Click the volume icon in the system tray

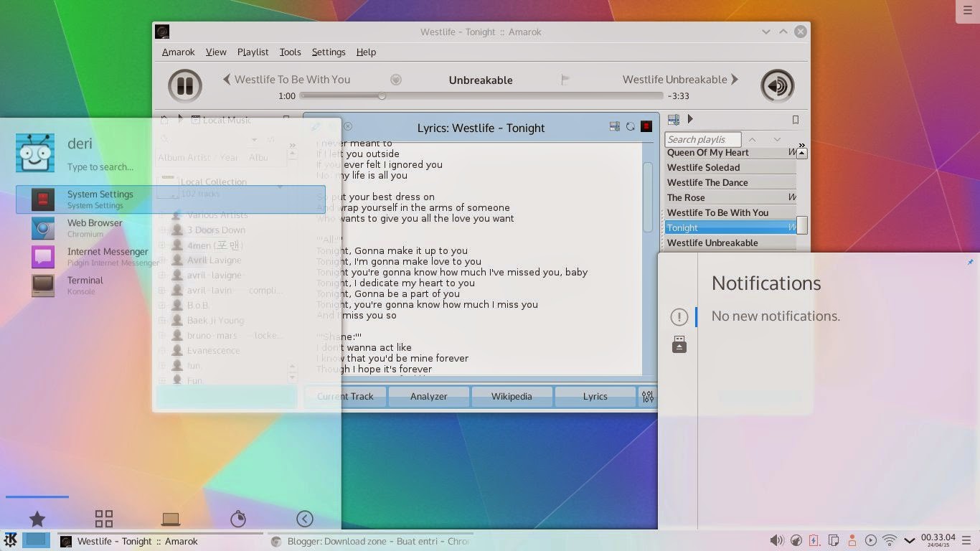tap(776, 541)
